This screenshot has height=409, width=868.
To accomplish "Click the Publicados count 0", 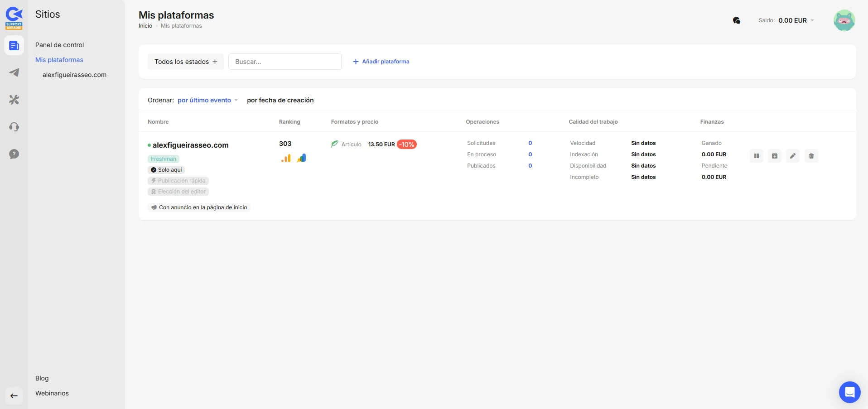I will point(530,166).
